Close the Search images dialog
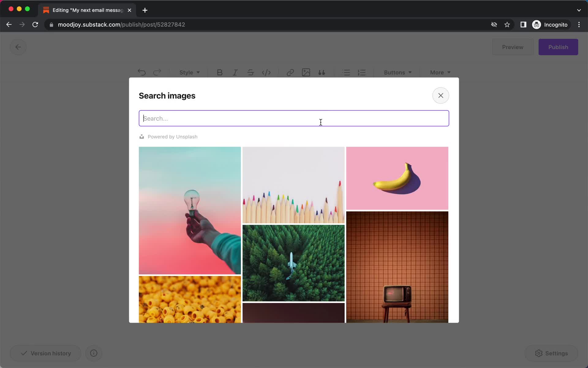588x368 pixels. (x=440, y=95)
